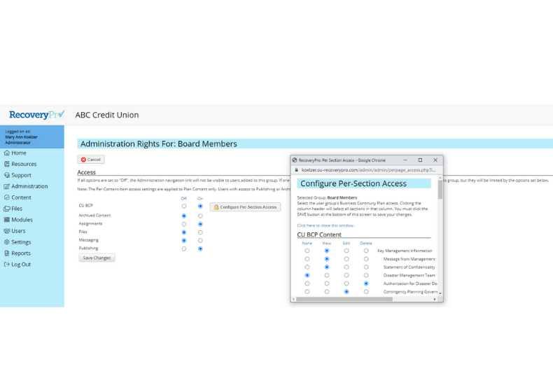Set Publishing to Off
This screenshot has height=392, width=553.
click(x=183, y=248)
